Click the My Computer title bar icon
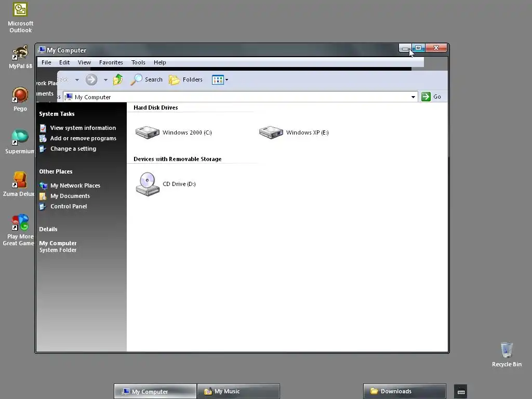 click(42, 50)
